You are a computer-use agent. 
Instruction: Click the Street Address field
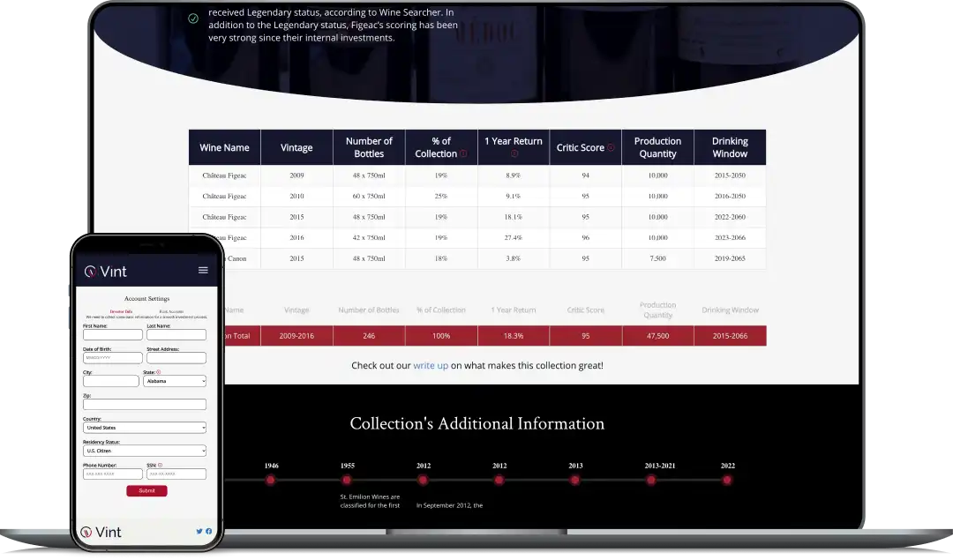coord(176,358)
